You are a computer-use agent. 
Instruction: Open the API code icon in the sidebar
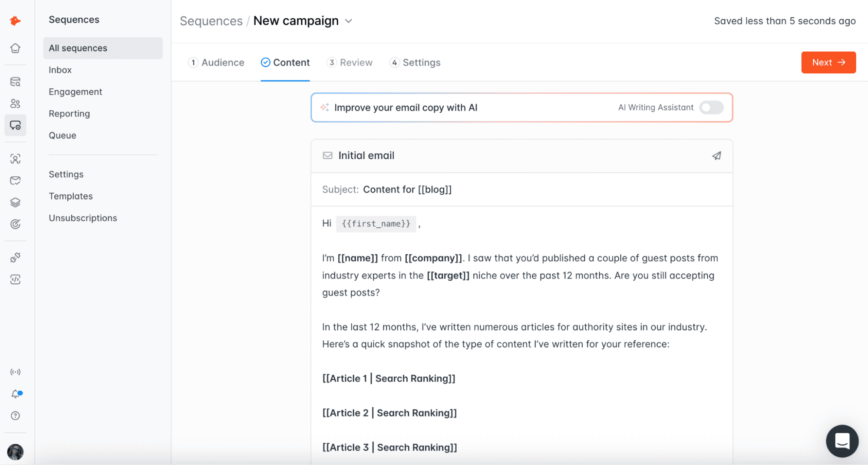(x=15, y=279)
